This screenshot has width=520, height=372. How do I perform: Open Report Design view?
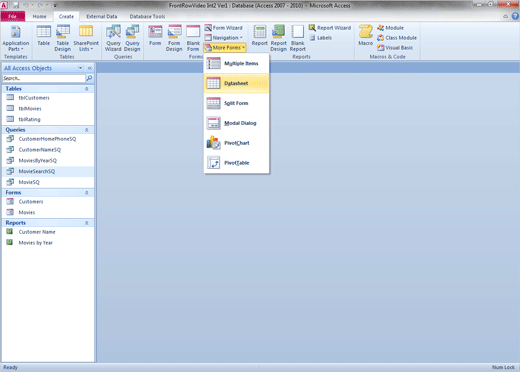tap(279, 38)
